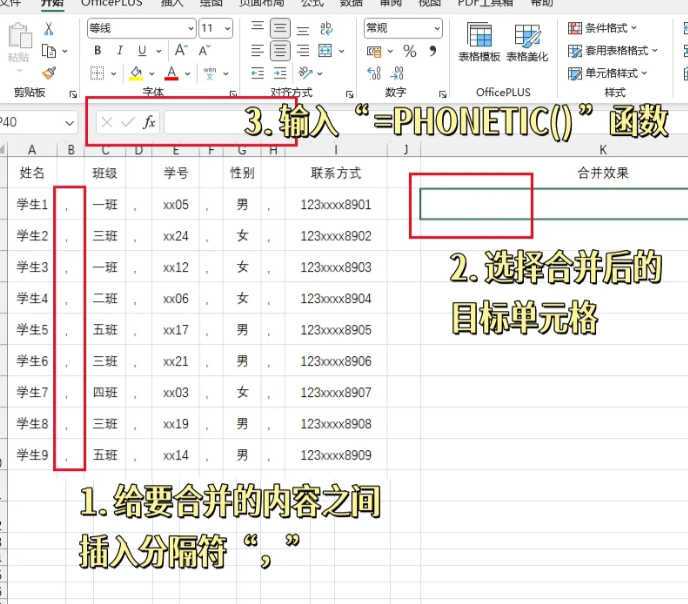Toggle Center horizontal alignment
The height and width of the screenshot is (604, 688).
280,51
